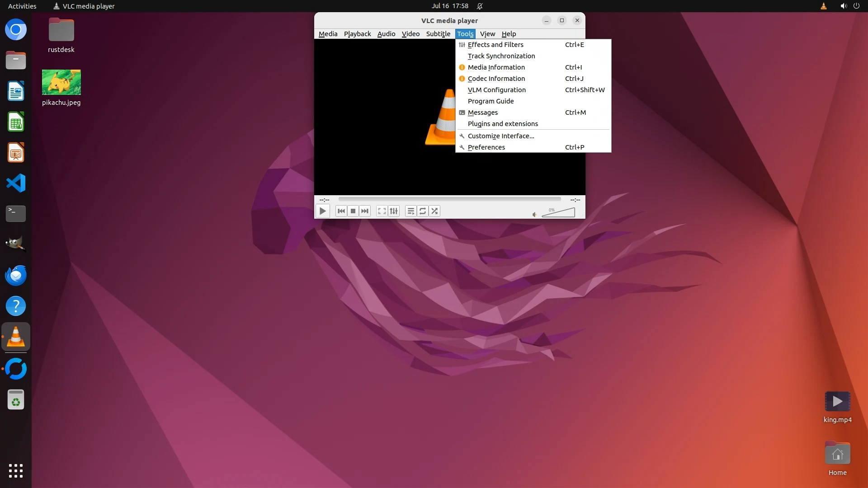Toggle fullscreen video mode
868x488 pixels.
[x=382, y=211]
